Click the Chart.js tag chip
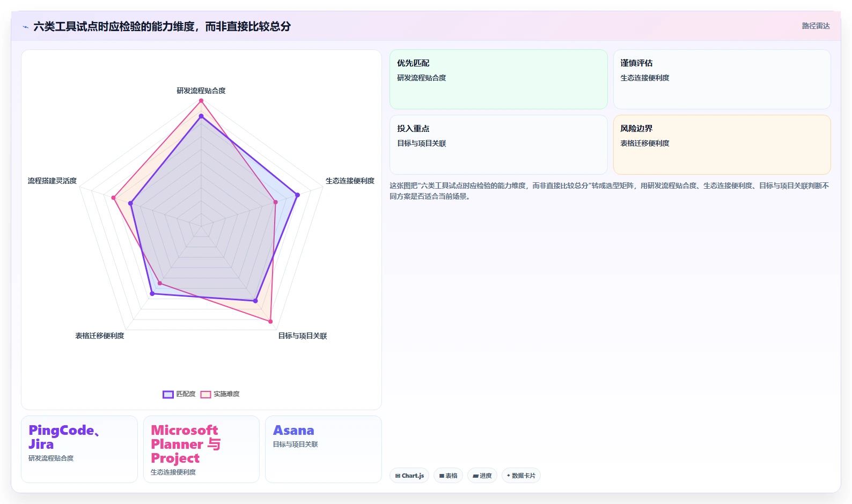The image size is (852, 504). (x=409, y=476)
